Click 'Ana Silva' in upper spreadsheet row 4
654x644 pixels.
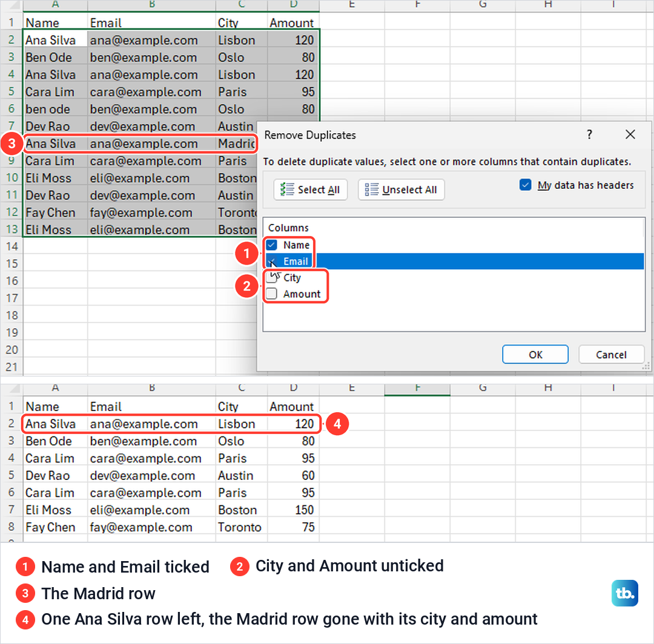click(x=55, y=74)
